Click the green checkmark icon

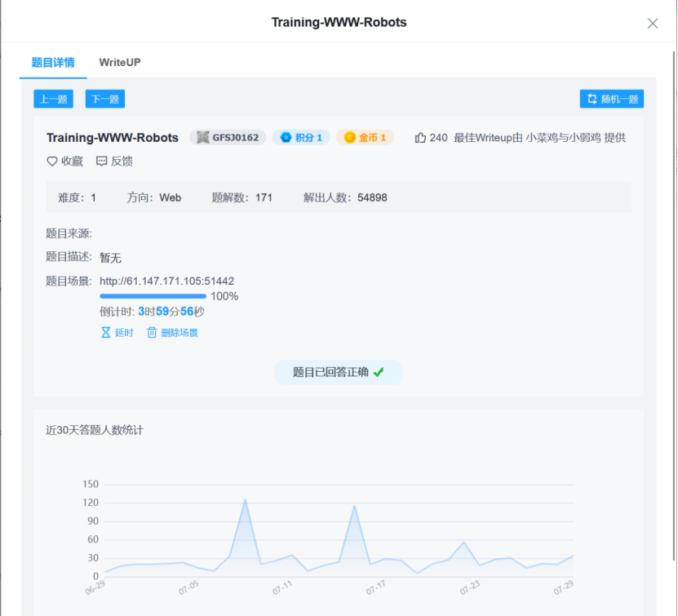[379, 372]
